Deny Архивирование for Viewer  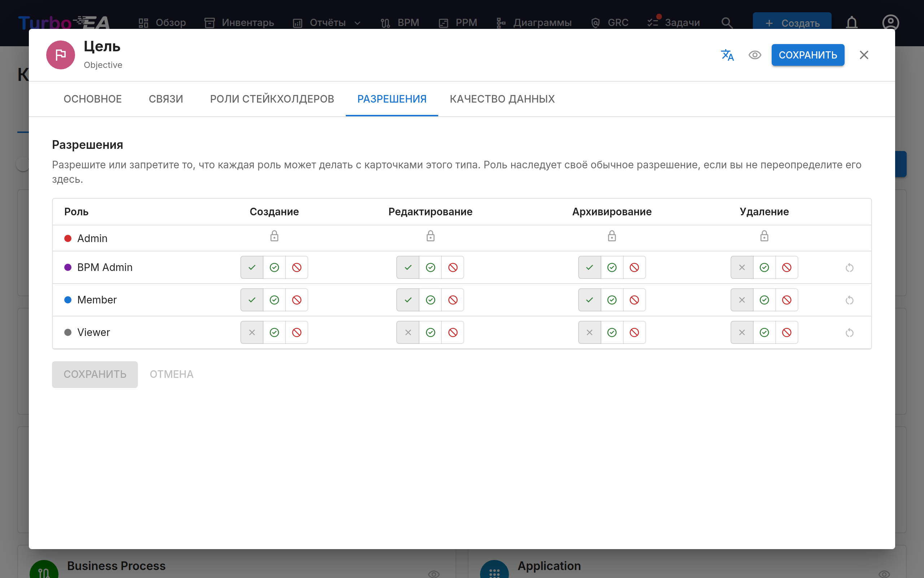click(x=634, y=333)
